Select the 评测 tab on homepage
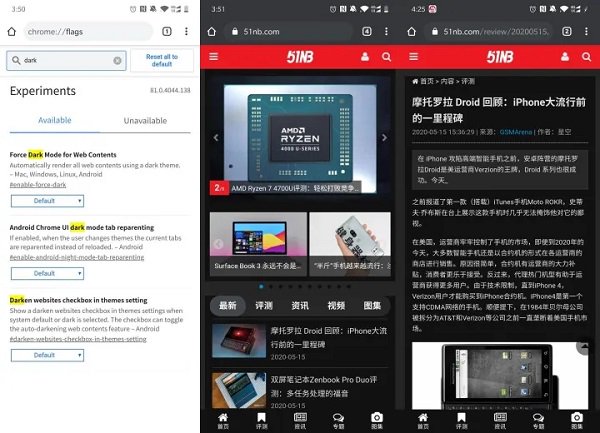 click(264, 306)
